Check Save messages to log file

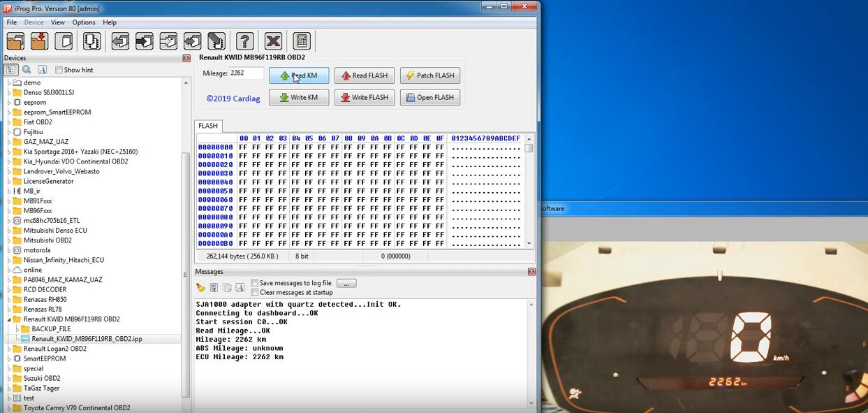click(x=254, y=283)
